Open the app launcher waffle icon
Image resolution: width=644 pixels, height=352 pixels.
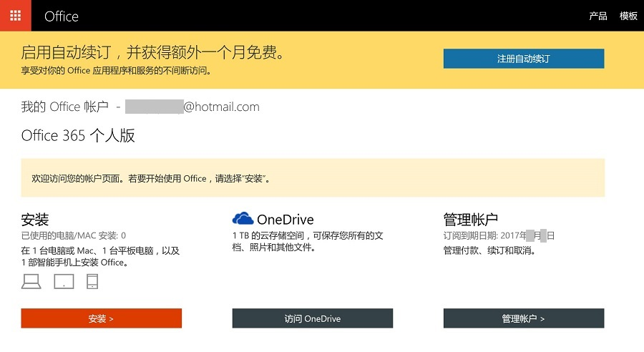point(15,15)
